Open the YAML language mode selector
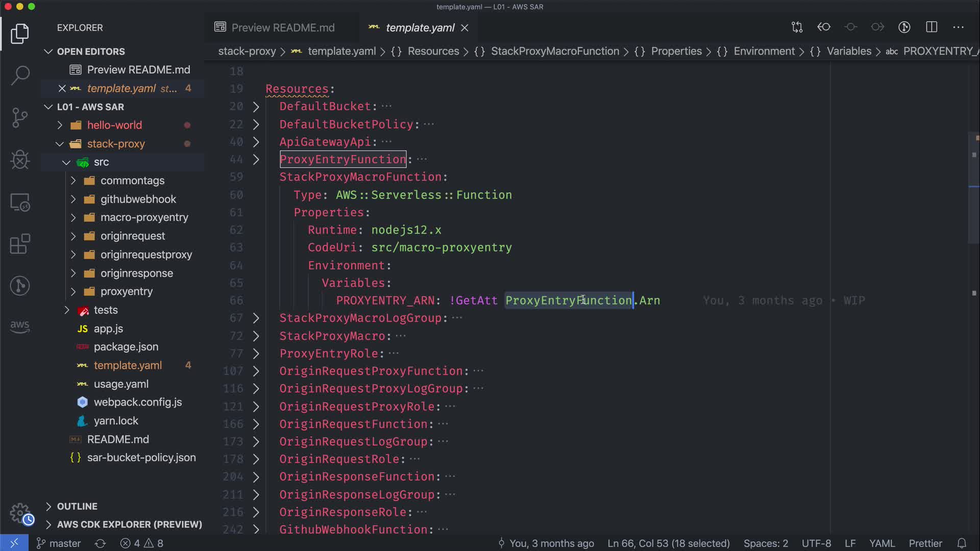980x551 pixels. [881, 543]
